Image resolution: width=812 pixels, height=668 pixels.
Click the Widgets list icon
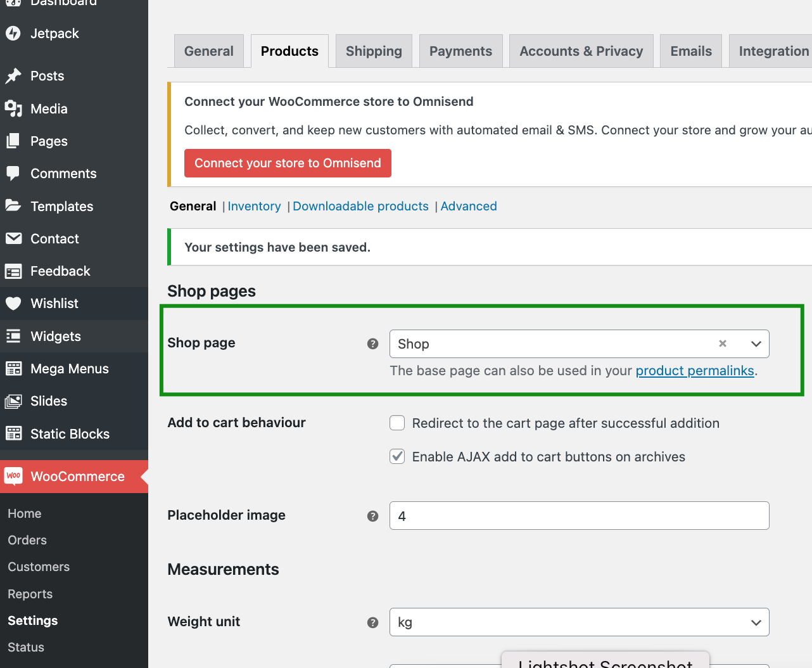[13, 336]
